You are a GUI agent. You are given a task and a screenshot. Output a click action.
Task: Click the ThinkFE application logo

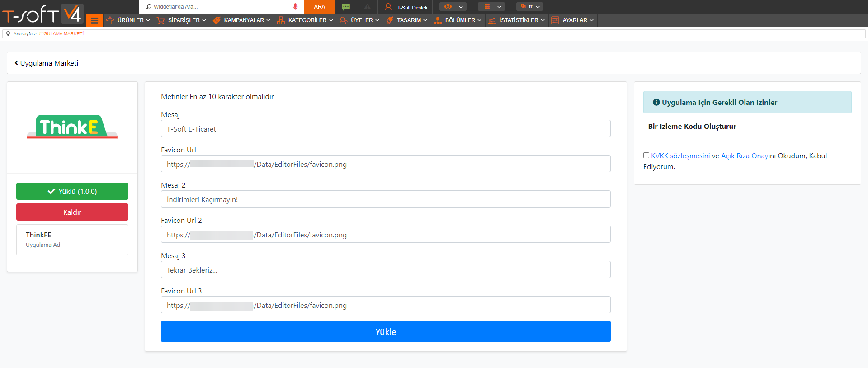point(72,127)
